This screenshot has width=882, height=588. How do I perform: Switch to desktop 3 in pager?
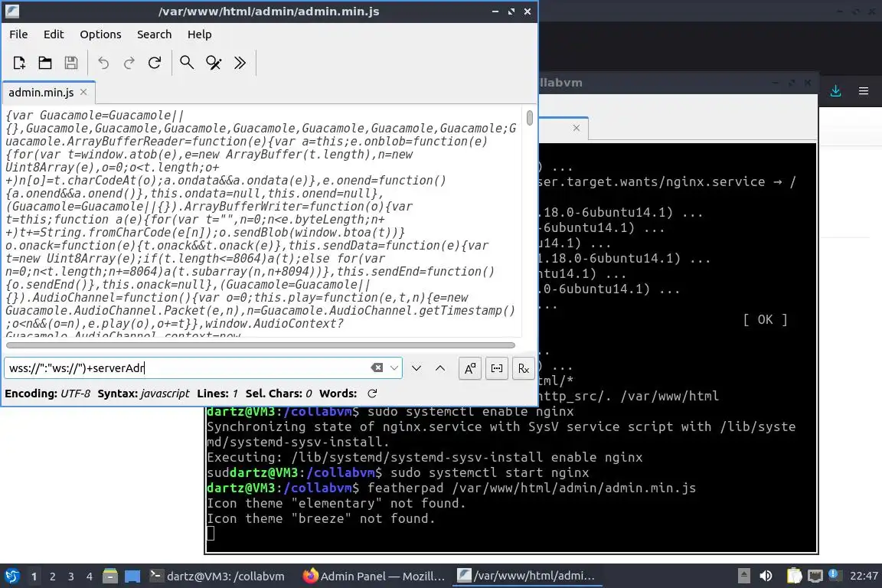tap(71, 577)
